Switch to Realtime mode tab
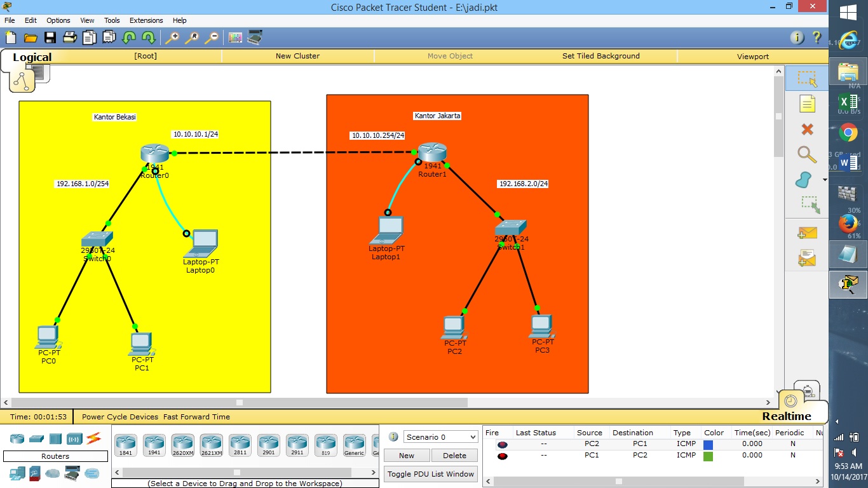The width and height of the screenshot is (868, 488). (787, 416)
